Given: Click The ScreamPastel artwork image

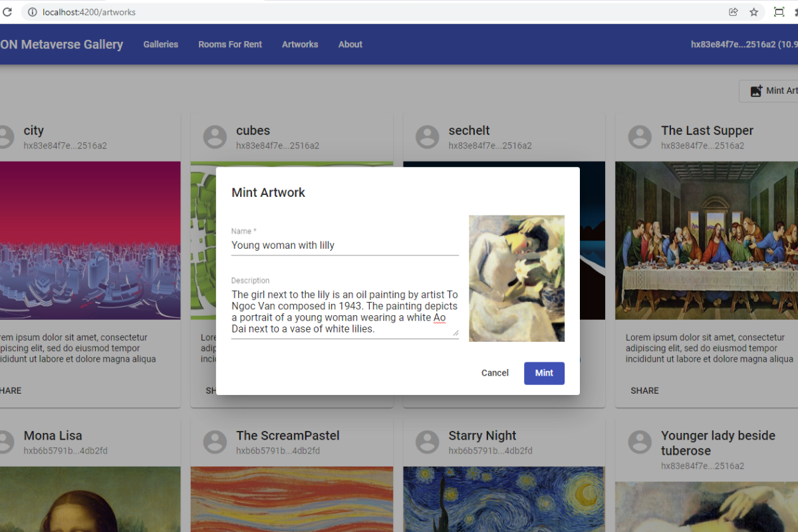Looking at the screenshot, I should [292, 499].
